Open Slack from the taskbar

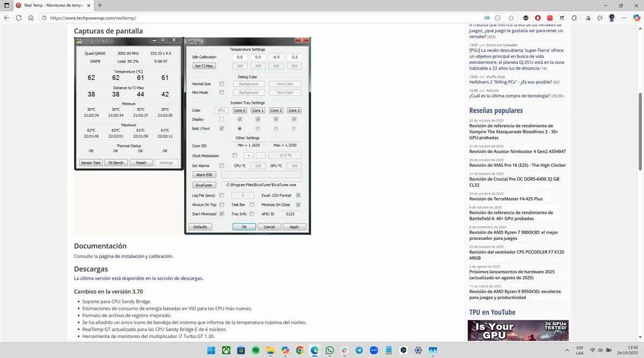click(344, 350)
